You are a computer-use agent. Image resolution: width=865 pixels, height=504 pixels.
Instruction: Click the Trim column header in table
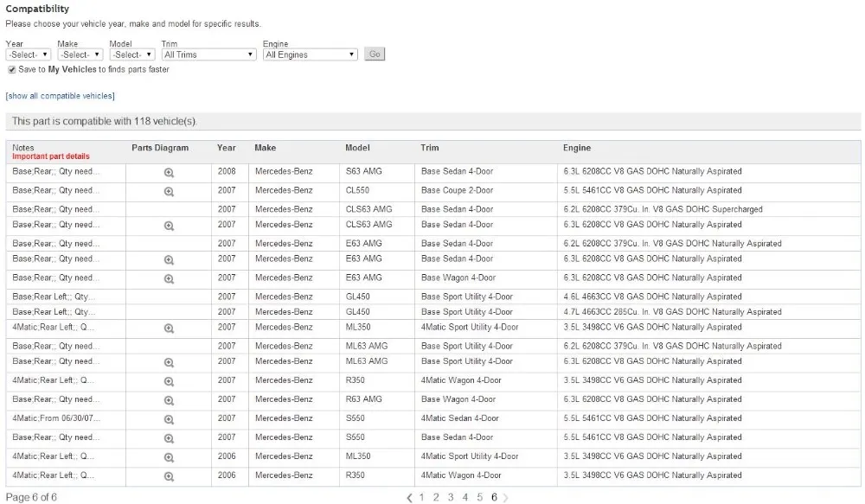point(430,148)
